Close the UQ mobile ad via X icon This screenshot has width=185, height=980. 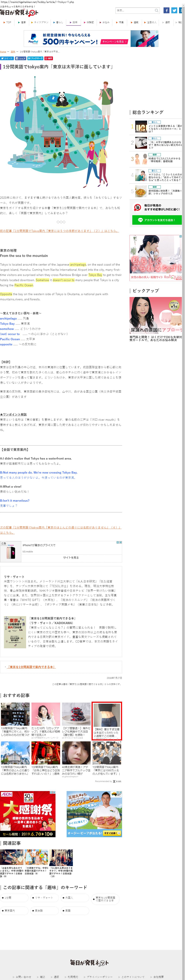(x=121, y=542)
